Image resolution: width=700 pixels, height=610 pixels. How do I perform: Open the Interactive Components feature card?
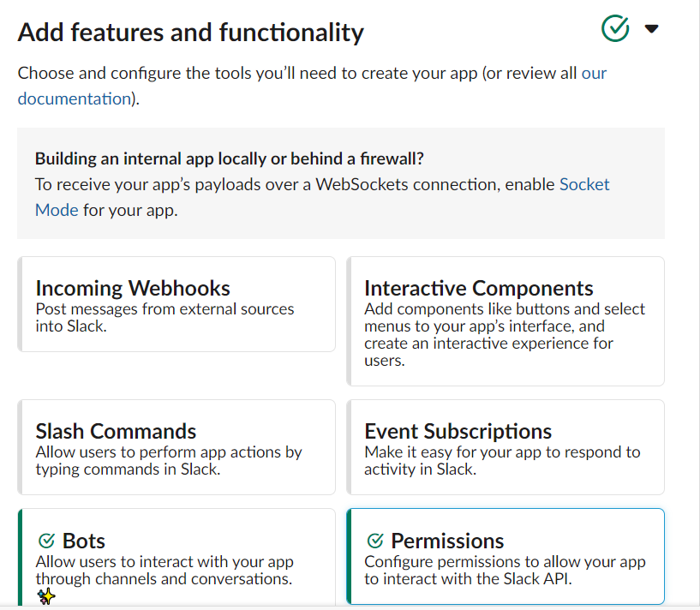(505, 320)
